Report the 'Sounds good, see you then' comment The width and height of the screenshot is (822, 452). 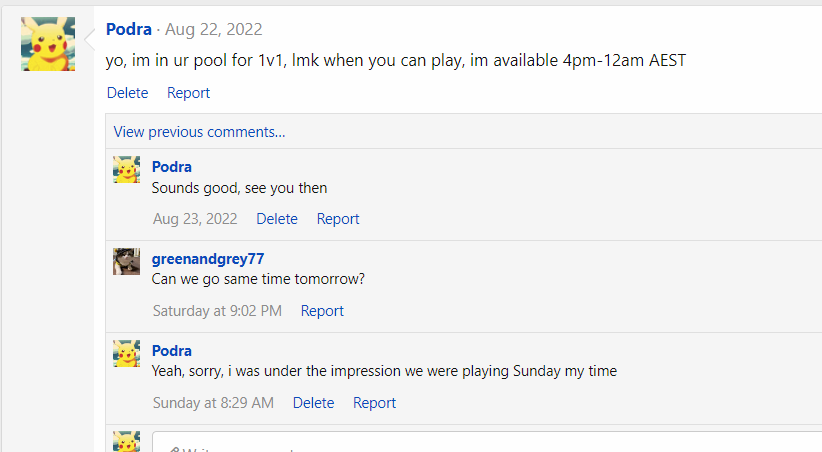pos(338,219)
